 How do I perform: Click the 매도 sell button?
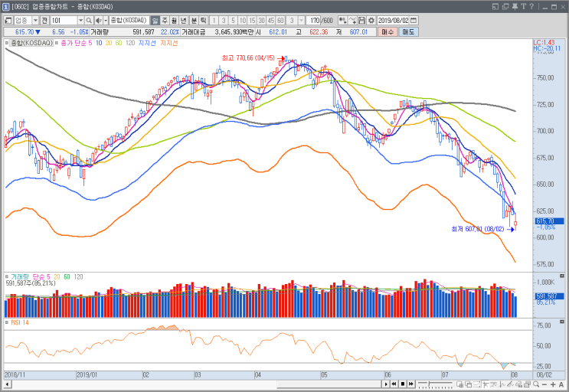click(x=408, y=32)
